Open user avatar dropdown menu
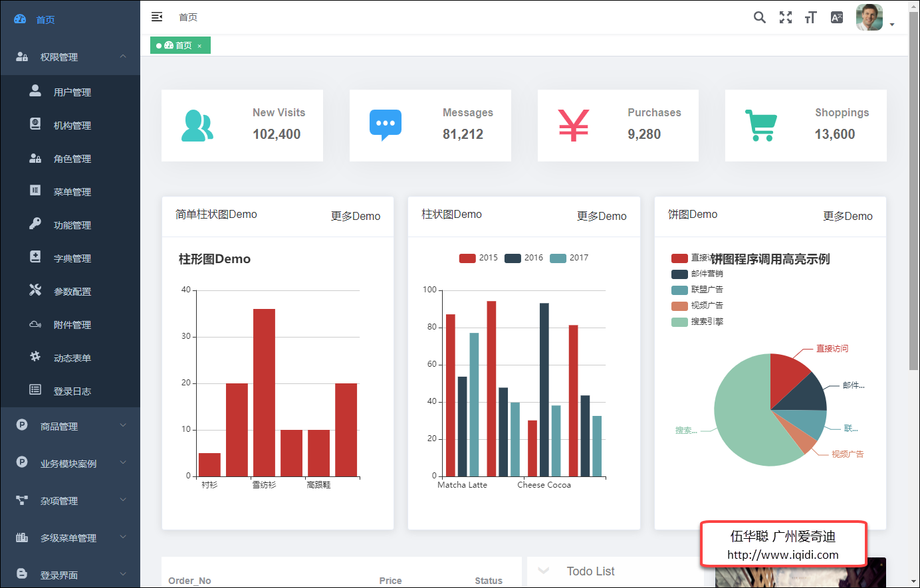This screenshot has width=920, height=588. pos(875,18)
